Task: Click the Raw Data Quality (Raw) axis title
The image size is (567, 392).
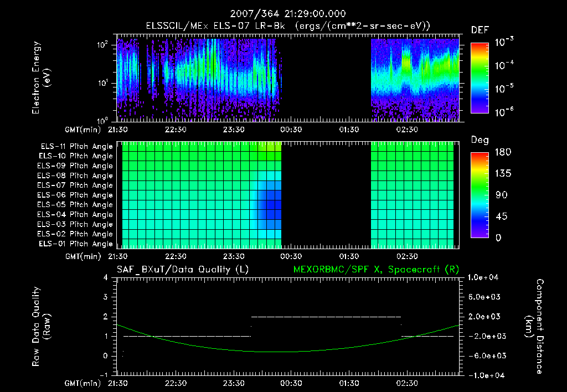Action: (x=41, y=327)
